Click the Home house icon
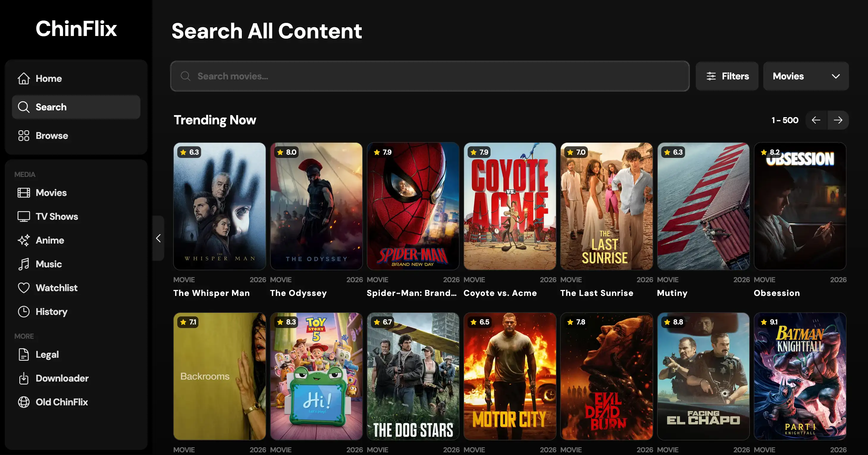The width and height of the screenshot is (868, 455). [23, 79]
